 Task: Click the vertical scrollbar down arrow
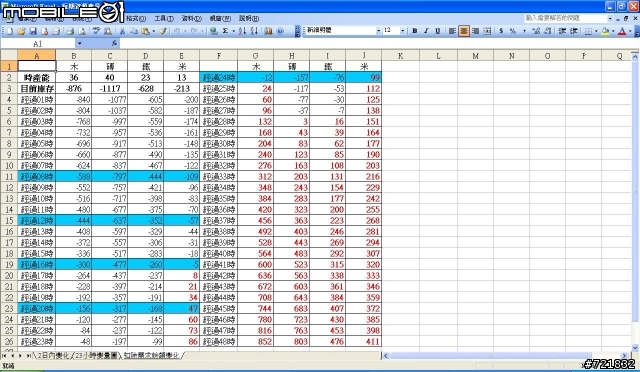tap(635, 347)
